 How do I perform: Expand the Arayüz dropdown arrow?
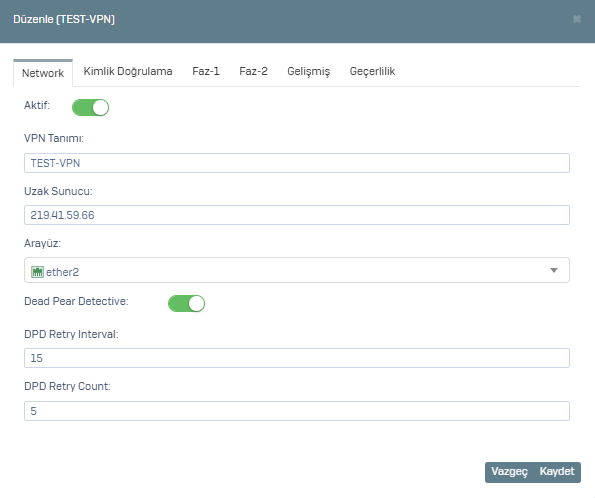click(x=554, y=270)
